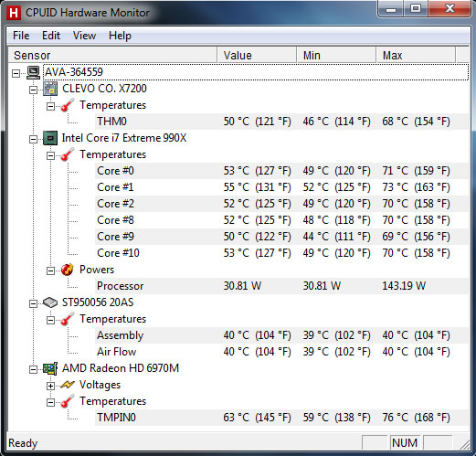Image resolution: width=476 pixels, height=456 pixels.
Task: Select the Intel Core i7 Extreme 990X label
Action: point(124,138)
